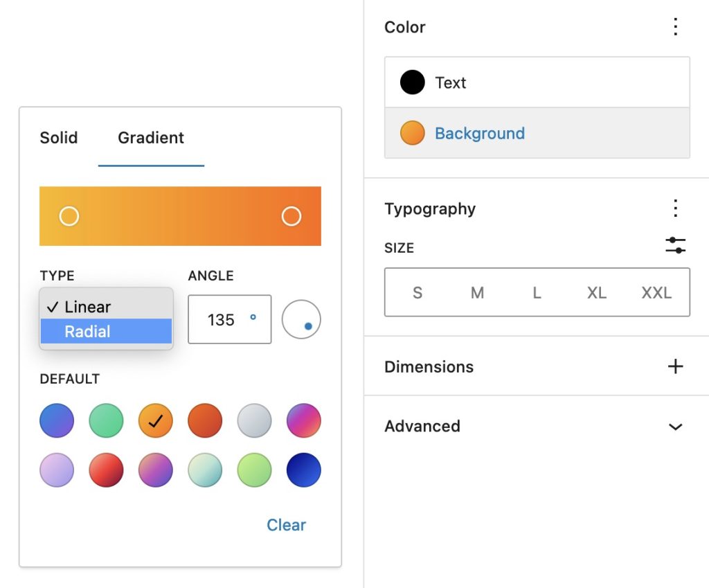Screen dimensions: 709x588
Task: Expand the Advanced section
Action: coord(675,427)
